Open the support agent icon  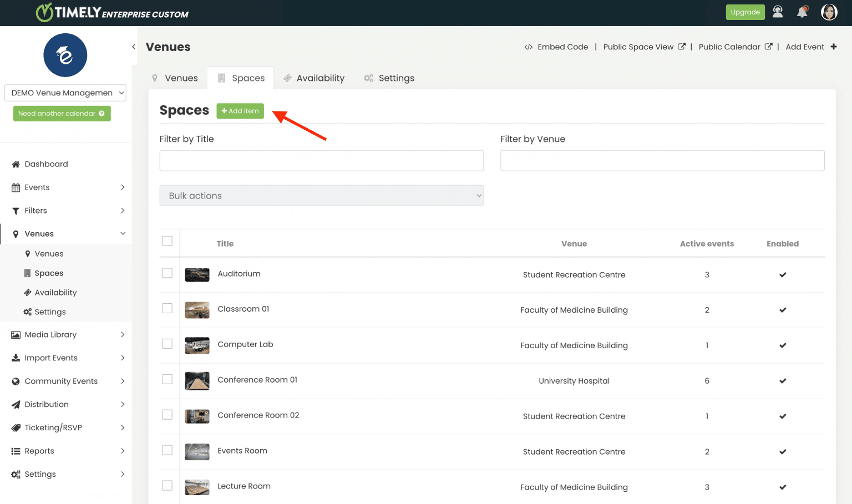tap(778, 12)
